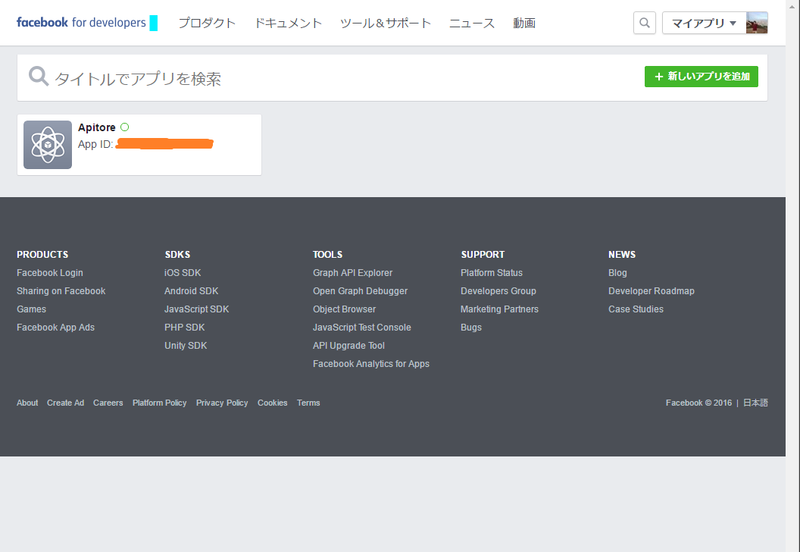Open Graph API Explorer link
Viewport: 800px width, 552px height.
click(x=353, y=273)
